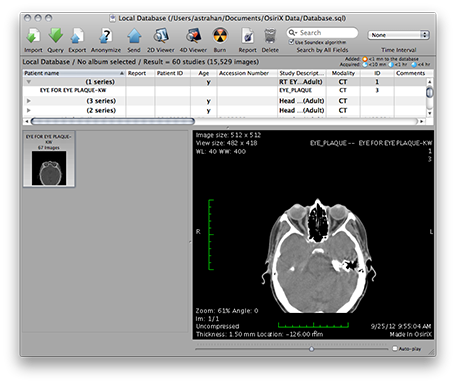Select the EYE FOR EYE PLAQUE-KW thumbnail

point(49,159)
